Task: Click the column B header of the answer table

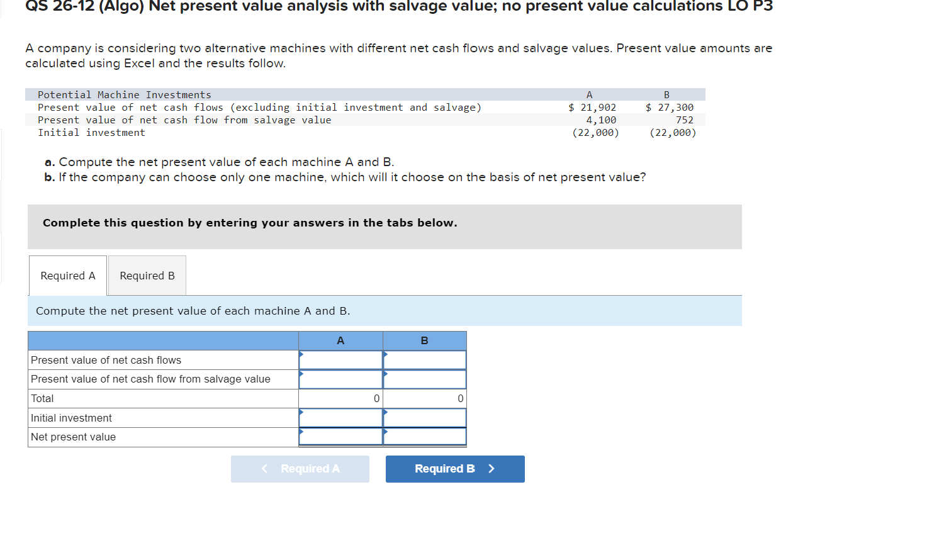Action: click(424, 340)
